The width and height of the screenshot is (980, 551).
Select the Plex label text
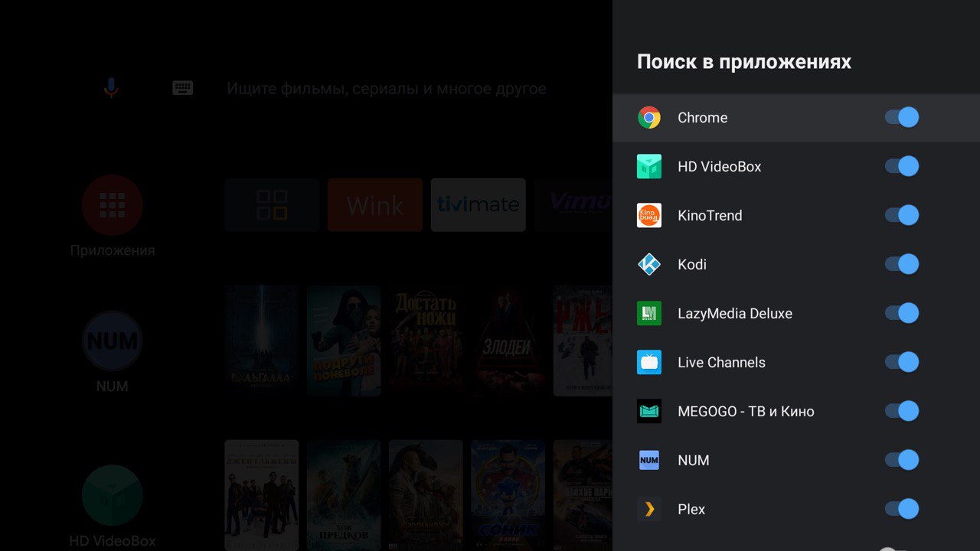[x=691, y=510]
